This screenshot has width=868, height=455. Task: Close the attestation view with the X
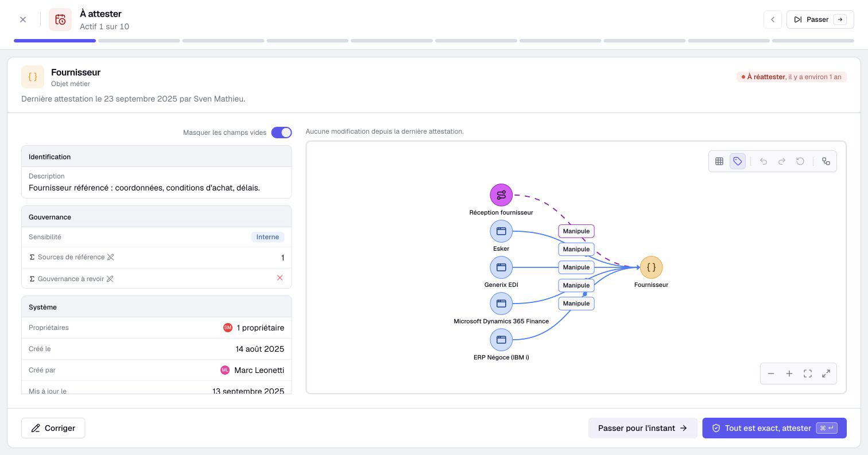tap(23, 20)
